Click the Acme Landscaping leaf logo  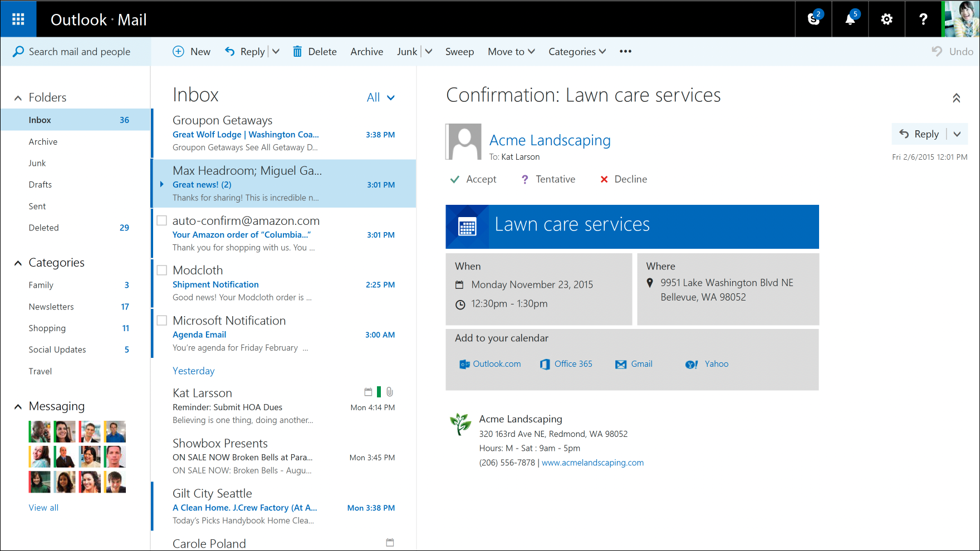(x=460, y=424)
